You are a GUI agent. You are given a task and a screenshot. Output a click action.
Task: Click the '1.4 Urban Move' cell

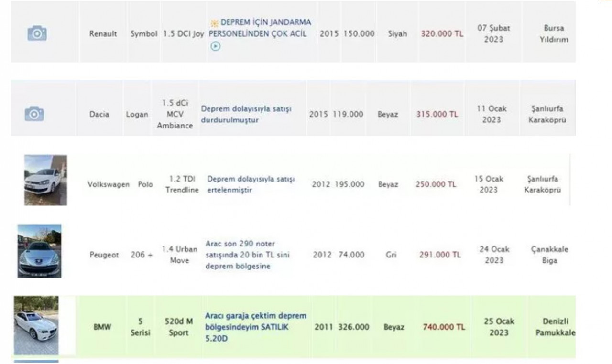point(180,255)
